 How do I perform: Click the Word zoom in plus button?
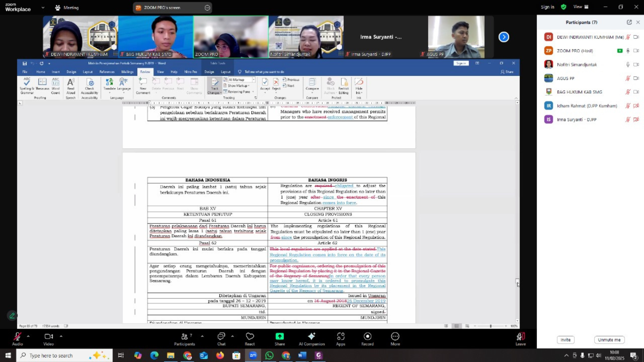506,326
